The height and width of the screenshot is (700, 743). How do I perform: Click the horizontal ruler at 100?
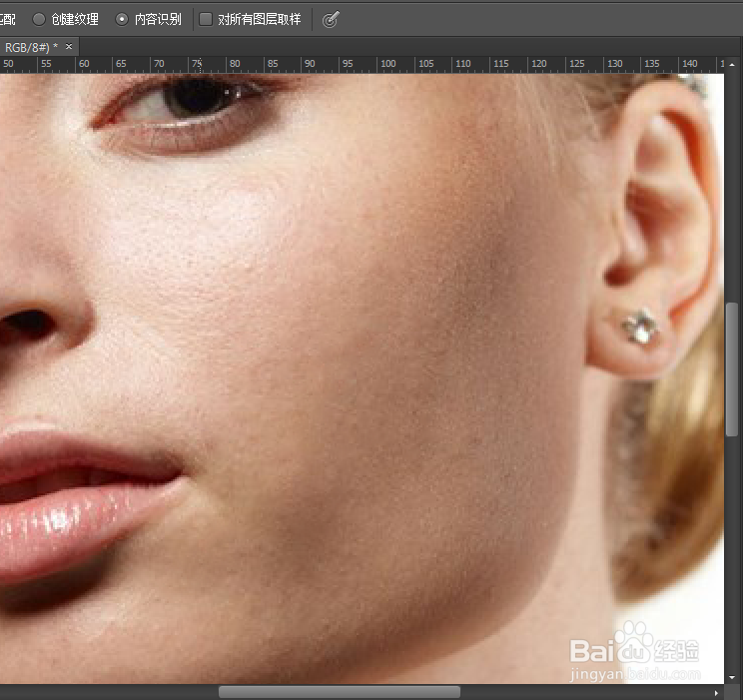pyautogui.click(x=387, y=64)
